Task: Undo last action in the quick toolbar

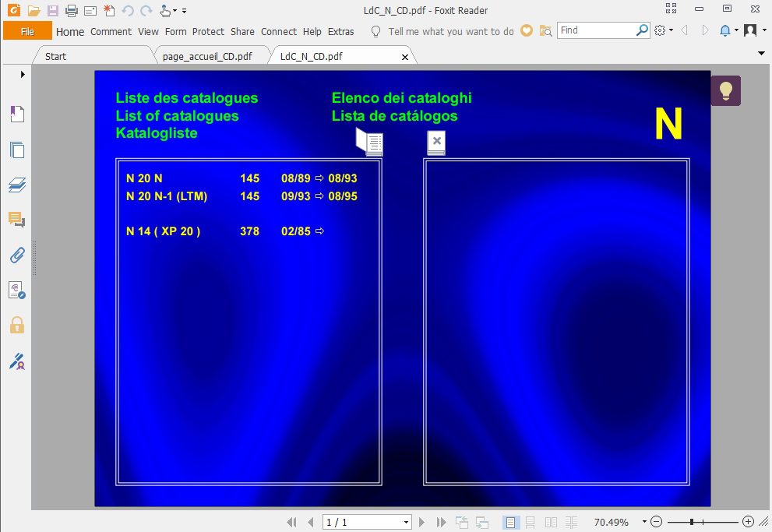Action: click(128, 10)
